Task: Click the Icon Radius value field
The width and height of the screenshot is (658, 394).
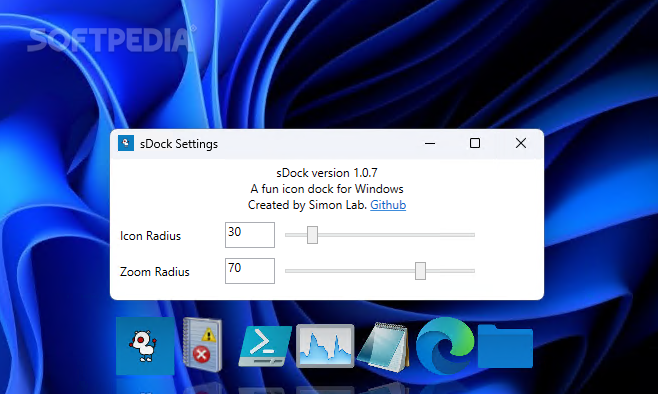Action: [x=250, y=235]
